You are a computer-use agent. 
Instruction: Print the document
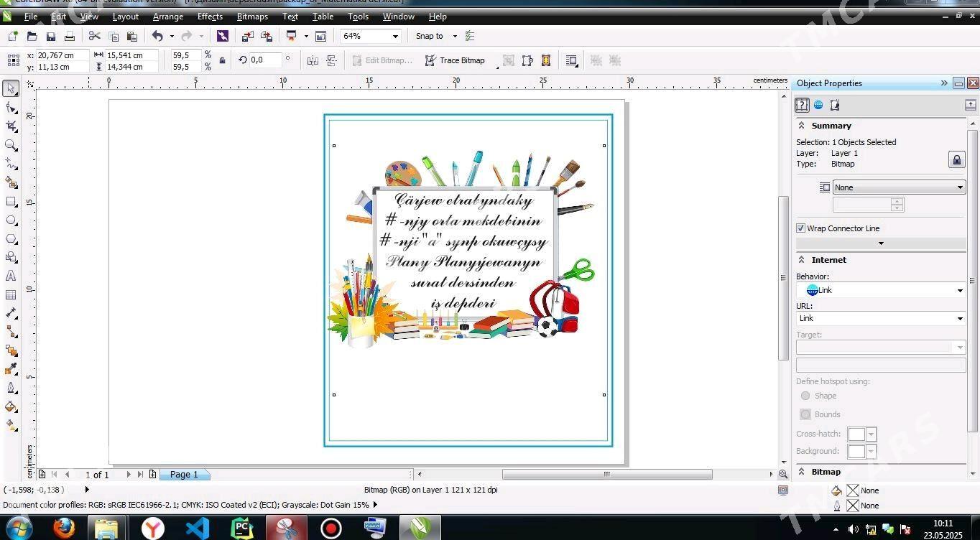69,36
